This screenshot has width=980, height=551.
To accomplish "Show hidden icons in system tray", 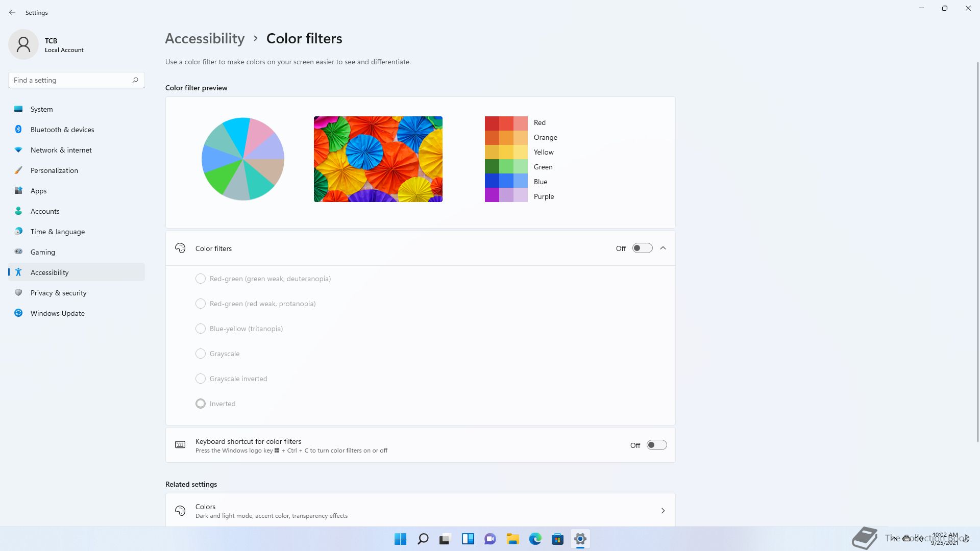I will (x=895, y=538).
